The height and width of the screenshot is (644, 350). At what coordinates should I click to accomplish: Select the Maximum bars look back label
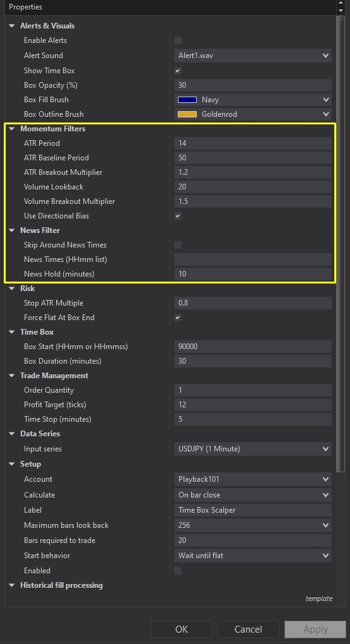[66, 525]
